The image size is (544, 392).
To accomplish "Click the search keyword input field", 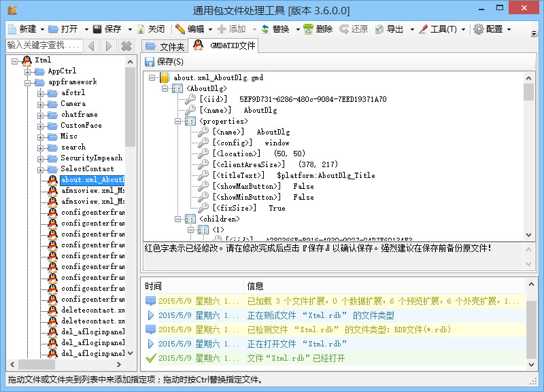I will click(44, 46).
